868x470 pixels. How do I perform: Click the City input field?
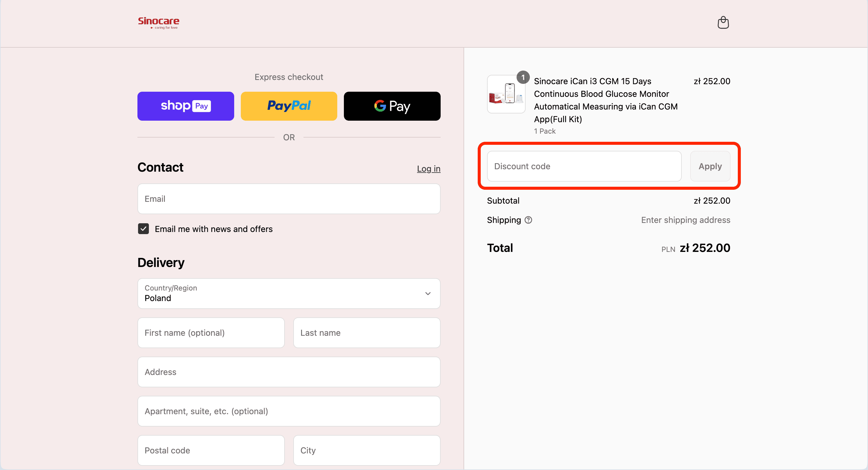coord(366,450)
